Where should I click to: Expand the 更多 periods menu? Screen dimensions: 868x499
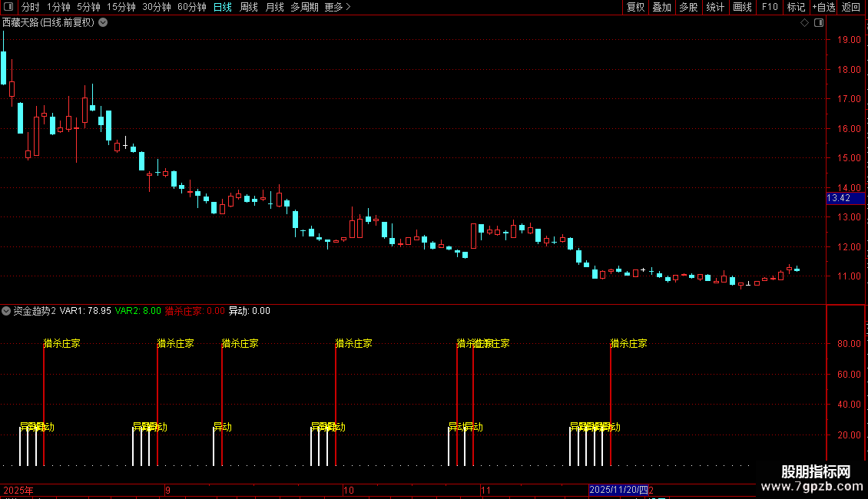(337, 7)
